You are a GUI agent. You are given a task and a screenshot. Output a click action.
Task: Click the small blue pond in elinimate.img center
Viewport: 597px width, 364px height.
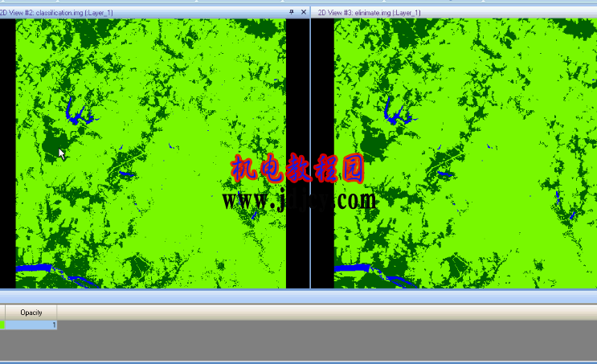445,174
